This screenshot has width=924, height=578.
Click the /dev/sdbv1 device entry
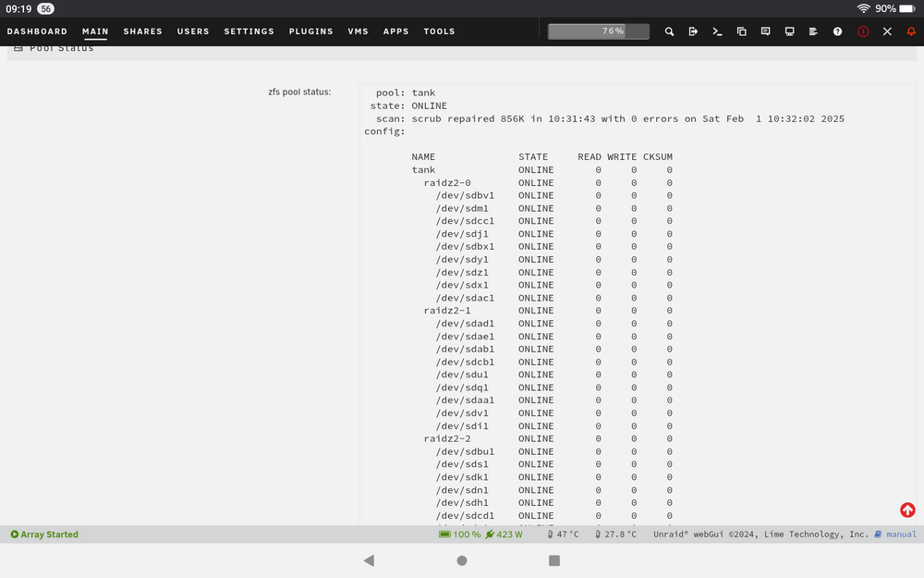465,196
